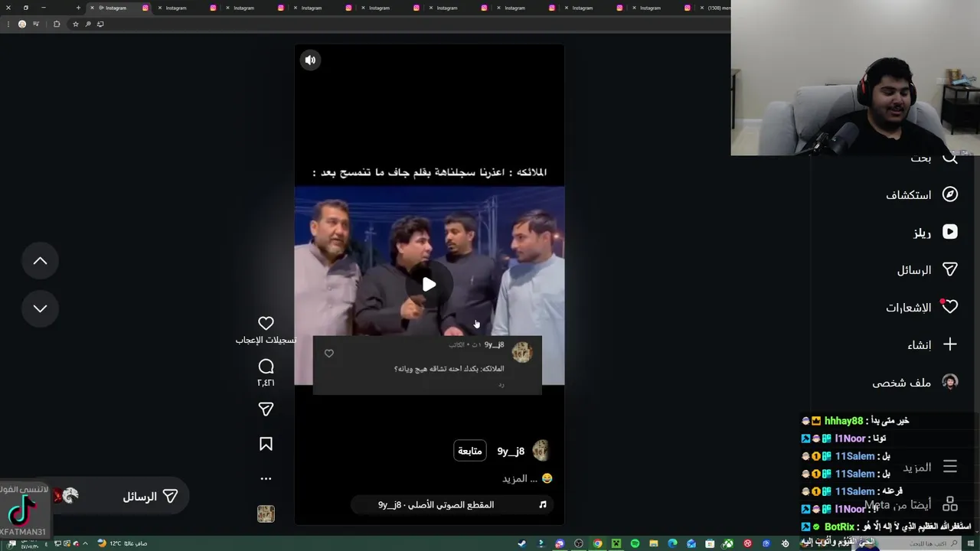This screenshot has width=980, height=551.
Task: Open the reel three-dots options menu
Action: tap(266, 478)
